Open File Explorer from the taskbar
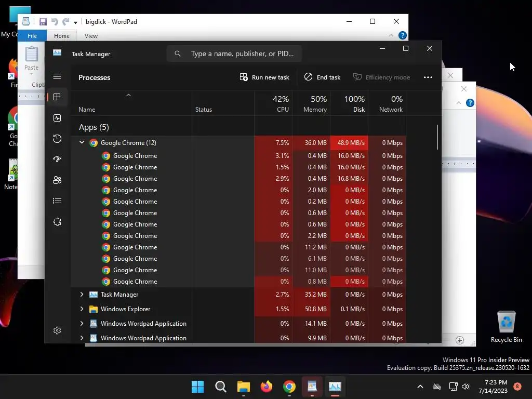The height and width of the screenshot is (399, 532). pos(243,387)
